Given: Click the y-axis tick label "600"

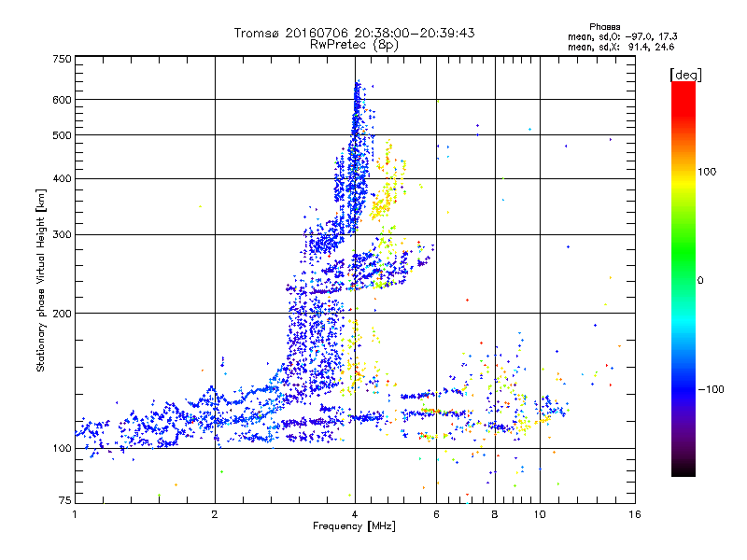Looking at the screenshot, I should pyautogui.click(x=62, y=100).
